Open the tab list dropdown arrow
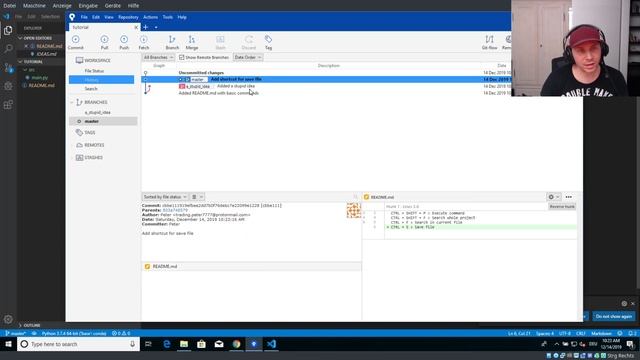Viewport: 640px width, 360px height. point(156,27)
